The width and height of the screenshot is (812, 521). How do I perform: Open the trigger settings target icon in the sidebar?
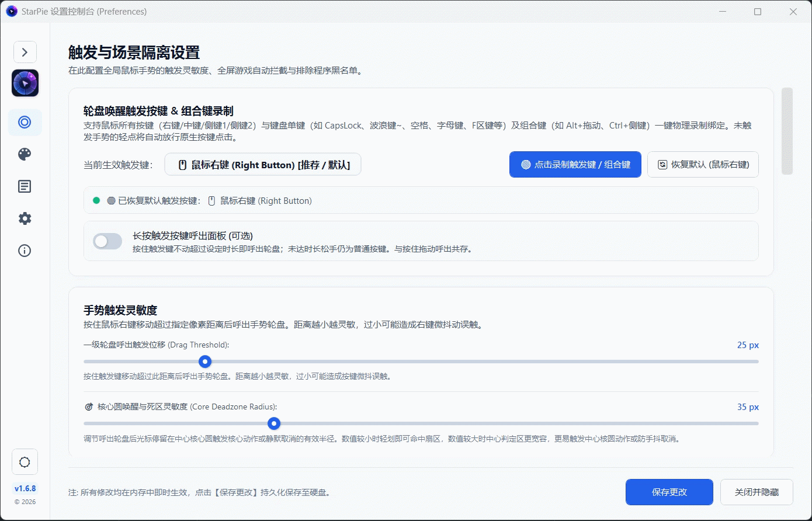(x=25, y=122)
